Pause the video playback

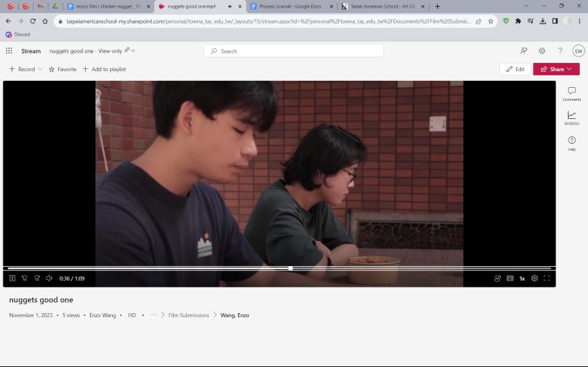(12, 279)
